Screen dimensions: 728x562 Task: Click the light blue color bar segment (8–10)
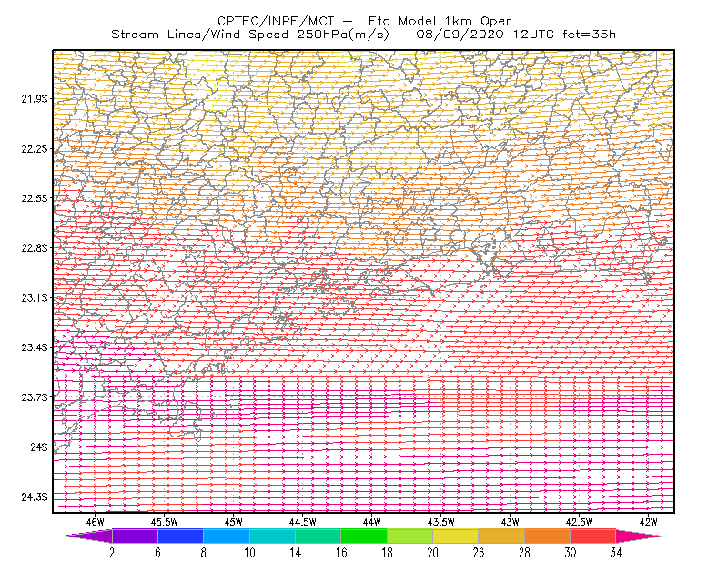coord(227,536)
